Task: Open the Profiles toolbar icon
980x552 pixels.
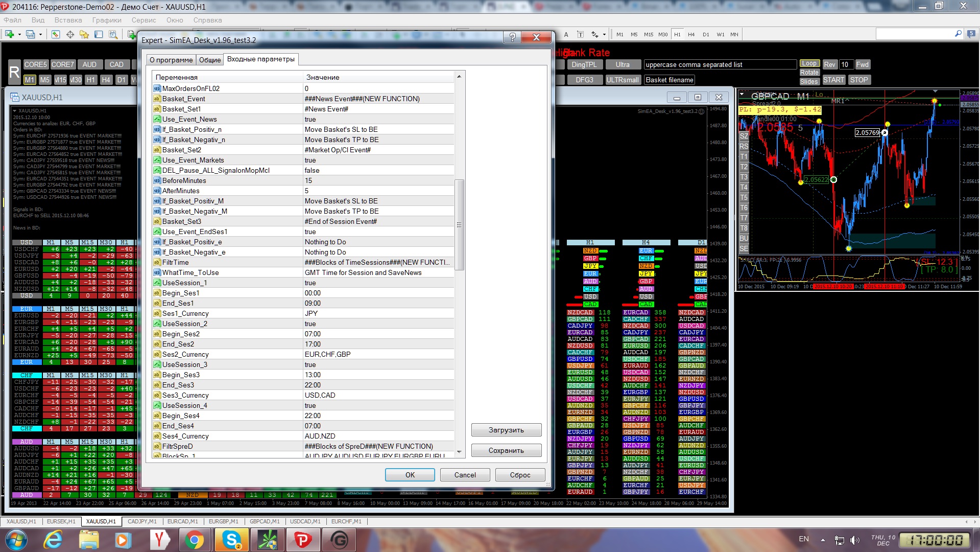Action: point(31,34)
